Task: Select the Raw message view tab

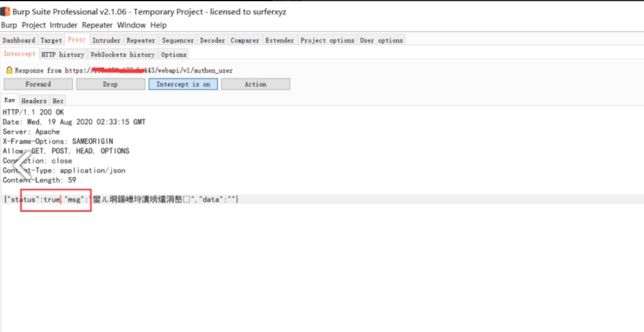Action: click(x=10, y=100)
